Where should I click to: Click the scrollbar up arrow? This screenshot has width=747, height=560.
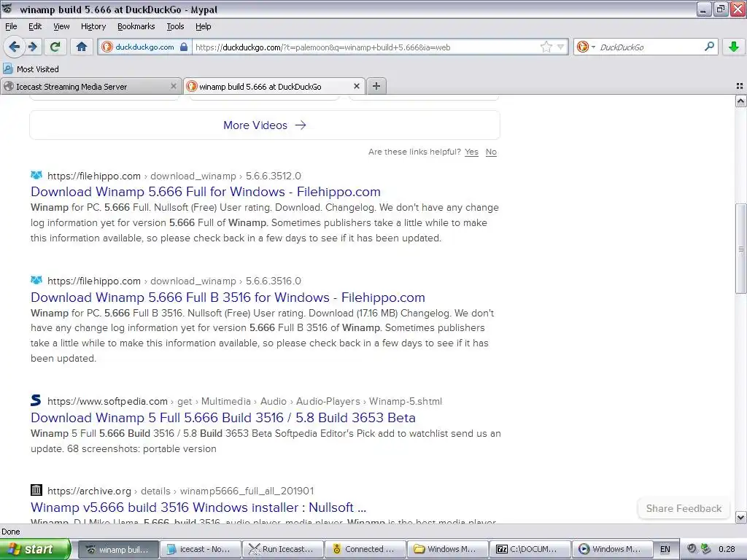740,101
